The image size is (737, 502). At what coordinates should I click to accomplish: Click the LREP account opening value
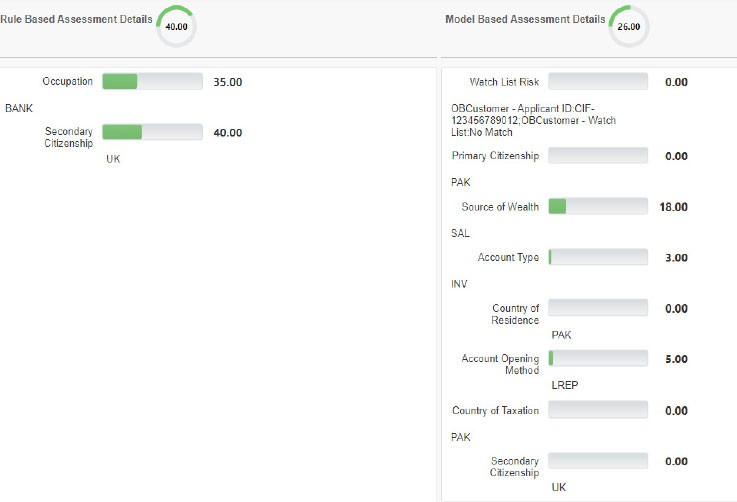click(565, 385)
